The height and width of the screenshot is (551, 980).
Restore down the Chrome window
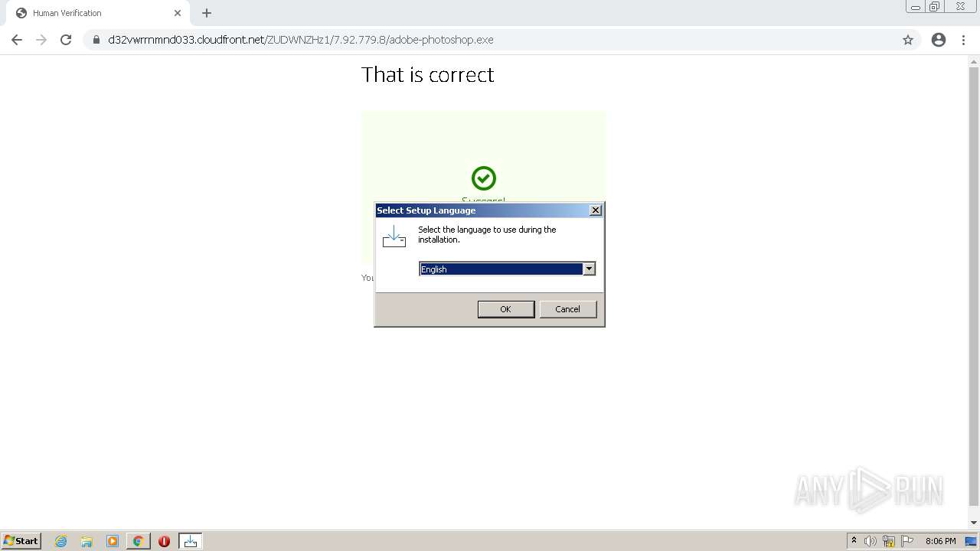935,7
